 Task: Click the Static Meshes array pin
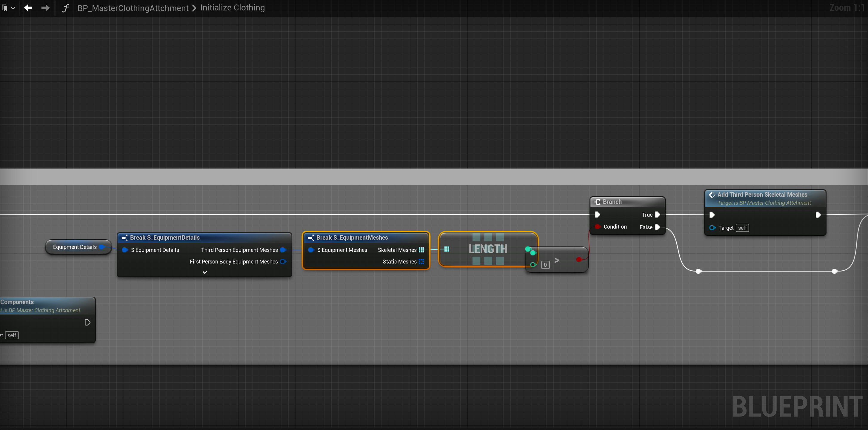tap(421, 261)
